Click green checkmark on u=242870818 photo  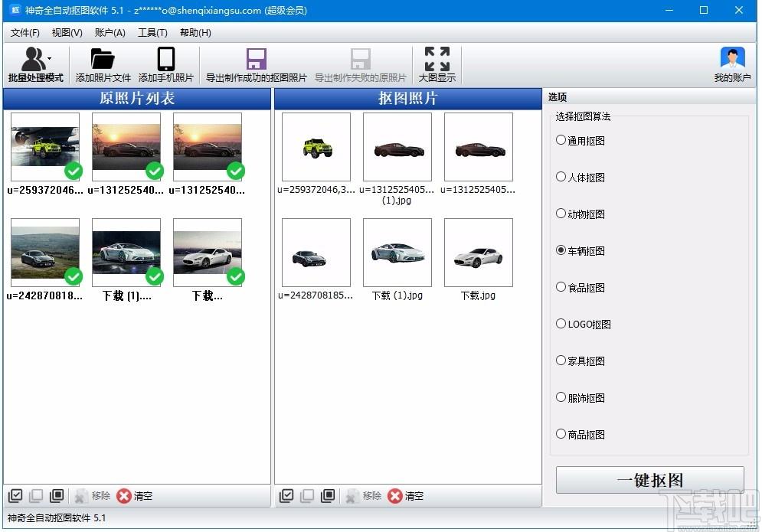[74, 276]
